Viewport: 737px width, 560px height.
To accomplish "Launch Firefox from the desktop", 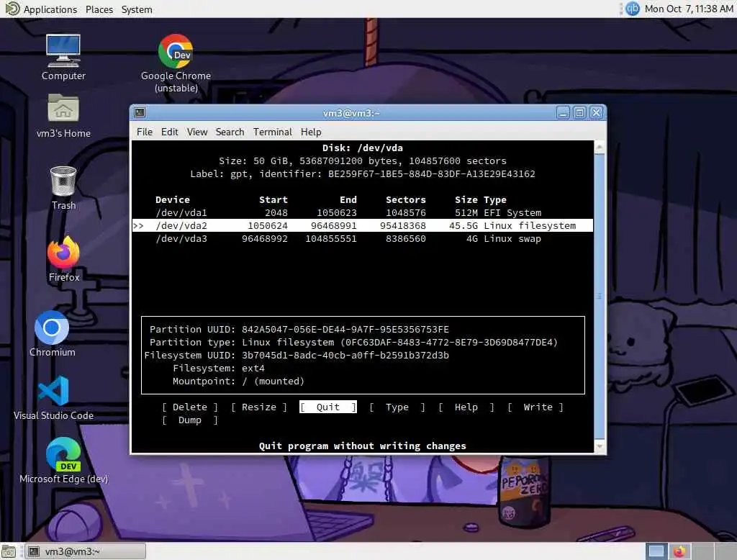I will (63, 259).
